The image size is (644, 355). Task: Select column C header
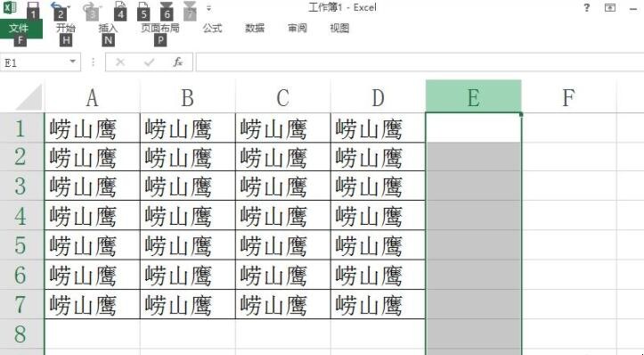click(x=283, y=97)
